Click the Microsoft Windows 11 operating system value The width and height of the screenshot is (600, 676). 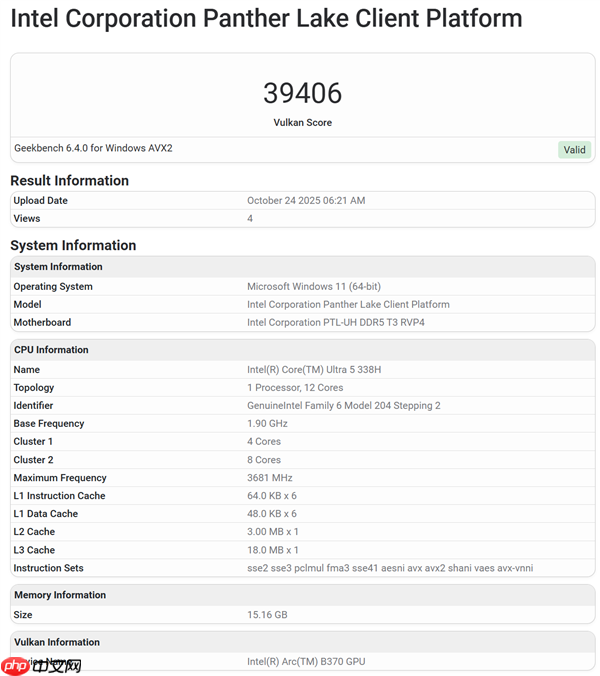tap(314, 287)
